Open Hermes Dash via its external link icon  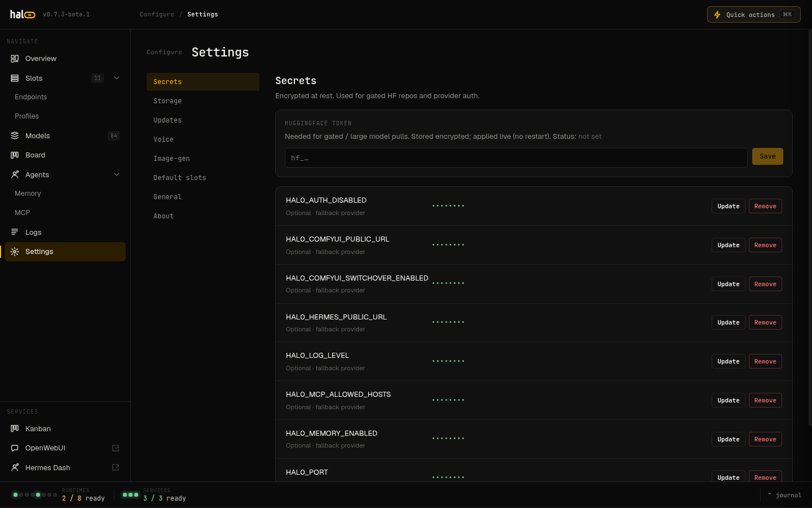click(x=116, y=467)
